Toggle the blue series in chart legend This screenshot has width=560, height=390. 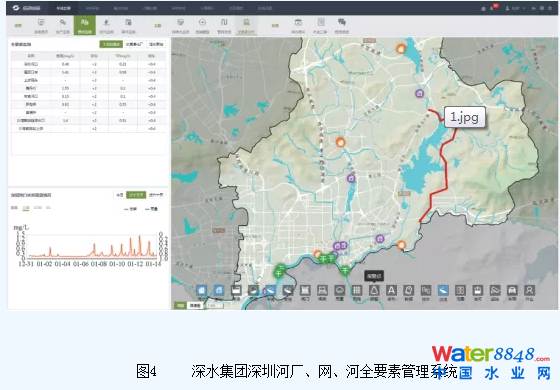[x=151, y=209]
